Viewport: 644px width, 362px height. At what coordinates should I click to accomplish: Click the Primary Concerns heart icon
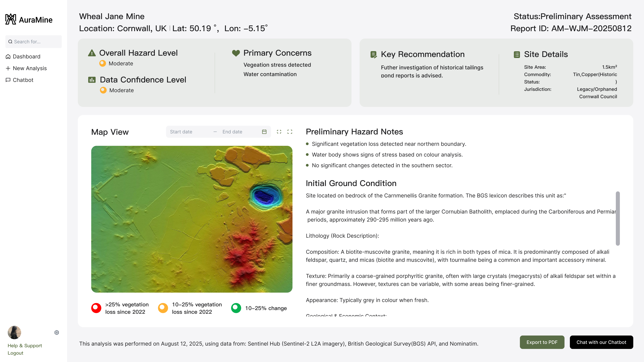[236, 53]
